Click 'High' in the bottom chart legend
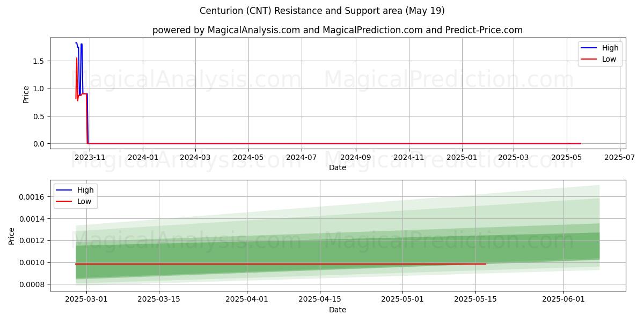This screenshot has height=322, width=644. coord(85,190)
